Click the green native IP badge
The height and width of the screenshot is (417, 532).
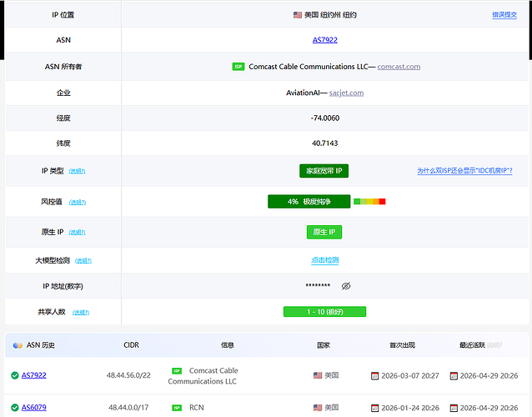point(324,232)
